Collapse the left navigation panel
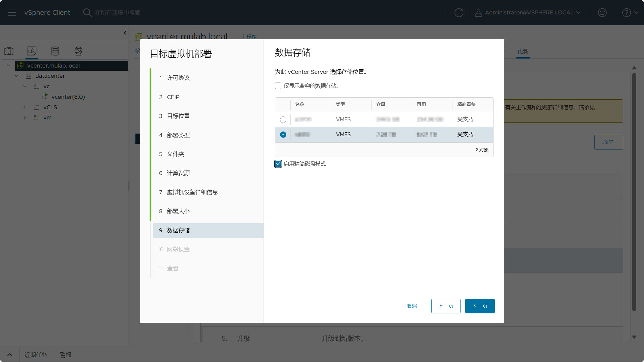The image size is (644, 362). pos(125,33)
